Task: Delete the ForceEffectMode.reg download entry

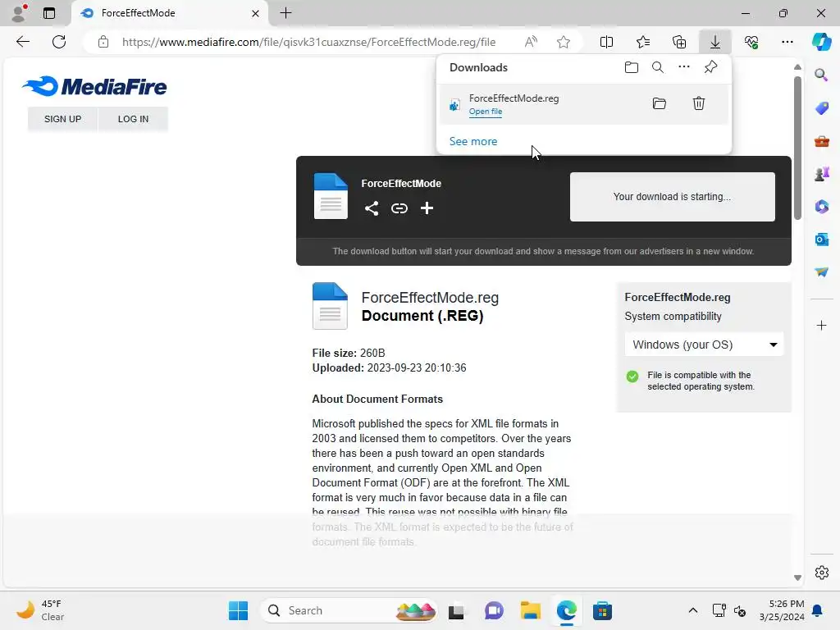Action: coord(698,103)
